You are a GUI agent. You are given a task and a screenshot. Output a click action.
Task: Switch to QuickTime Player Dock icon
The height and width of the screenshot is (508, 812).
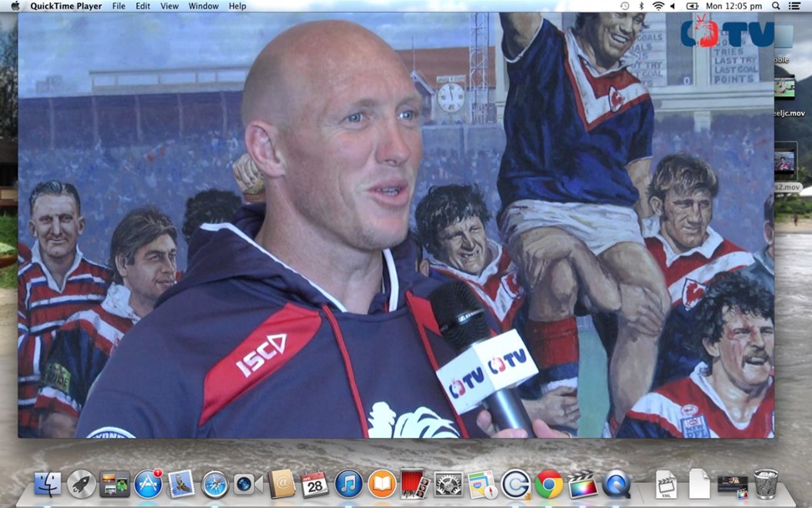tap(616, 484)
